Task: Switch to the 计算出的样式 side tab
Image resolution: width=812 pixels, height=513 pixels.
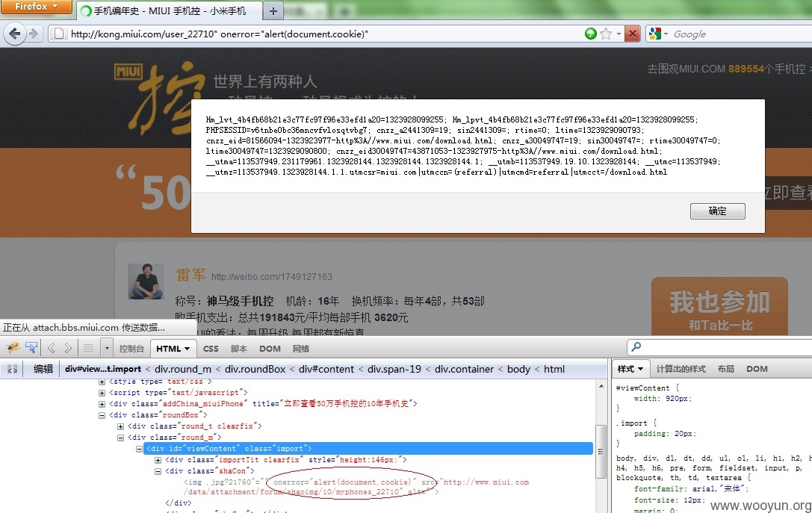Action: [681, 369]
